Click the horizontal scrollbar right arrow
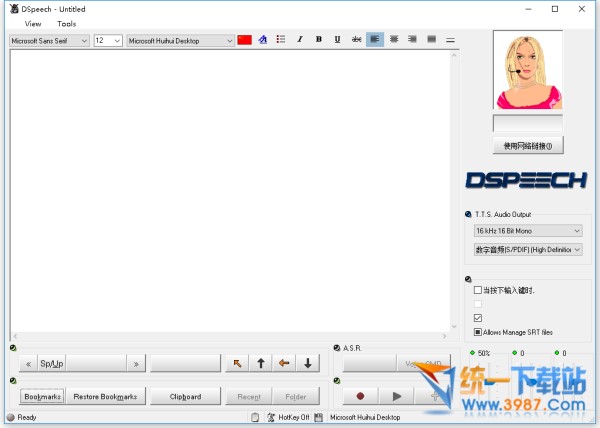 [445, 336]
